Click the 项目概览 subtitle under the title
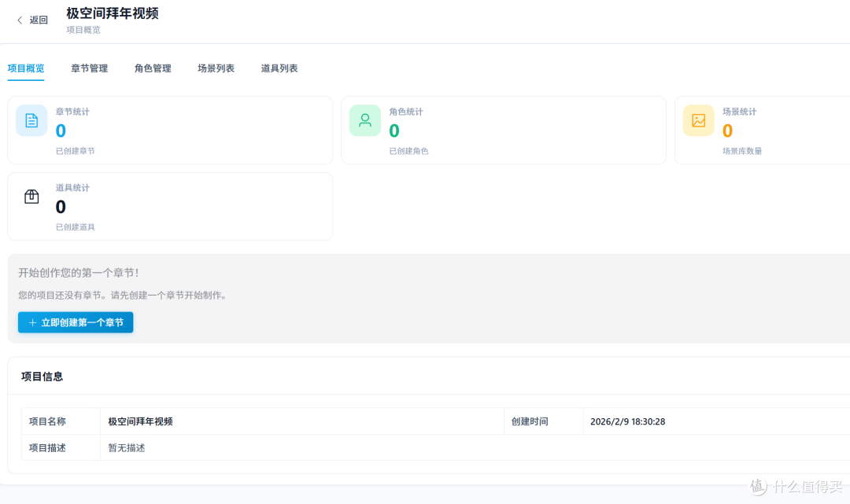Viewport: 850px width, 504px height. click(x=83, y=30)
